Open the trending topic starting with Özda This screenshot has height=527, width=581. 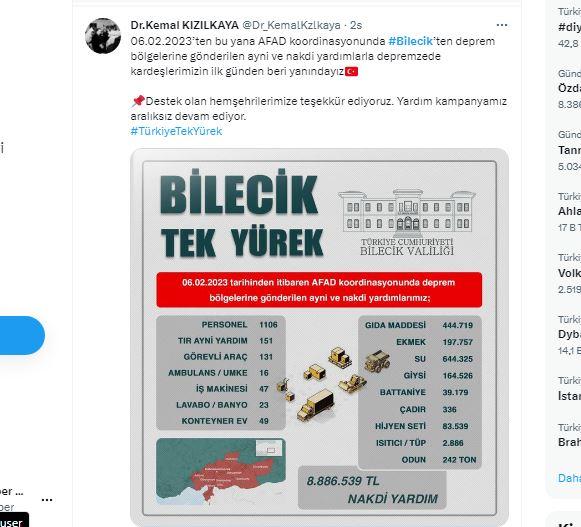[569, 89]
